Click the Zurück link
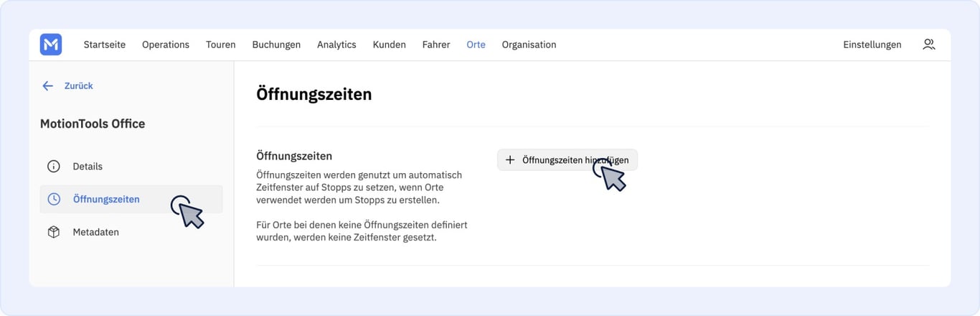The width and height of the screenshot is (980, 316). 79,85
